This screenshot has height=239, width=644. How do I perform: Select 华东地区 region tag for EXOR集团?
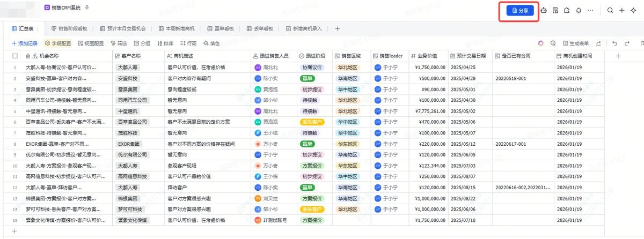pyautogui.click(x=348, y=144)
